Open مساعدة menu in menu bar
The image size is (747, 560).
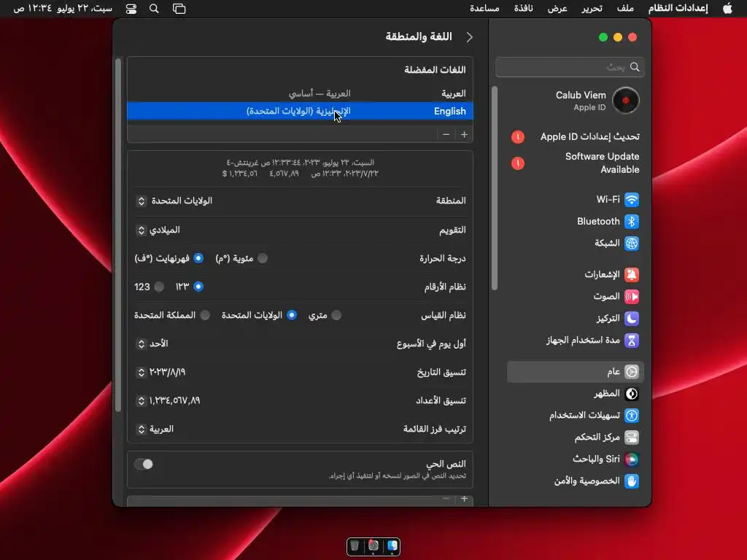pyautogui.click(x=484, y=9)
